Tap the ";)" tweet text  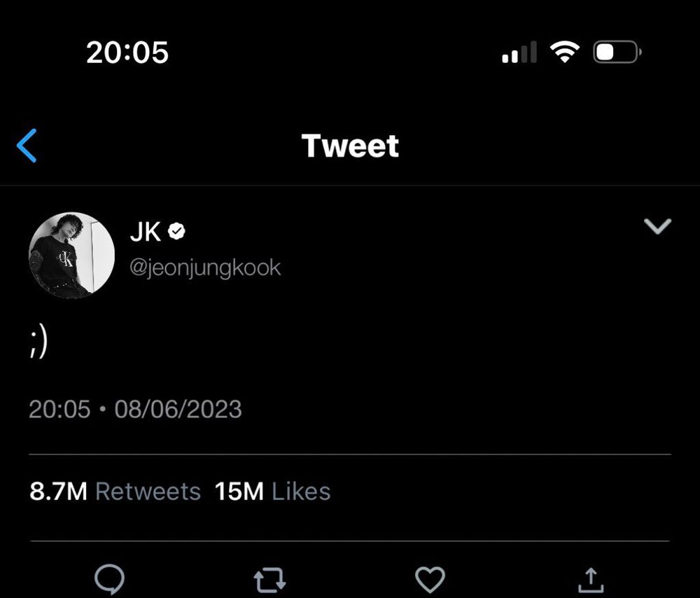coord(38,345)
